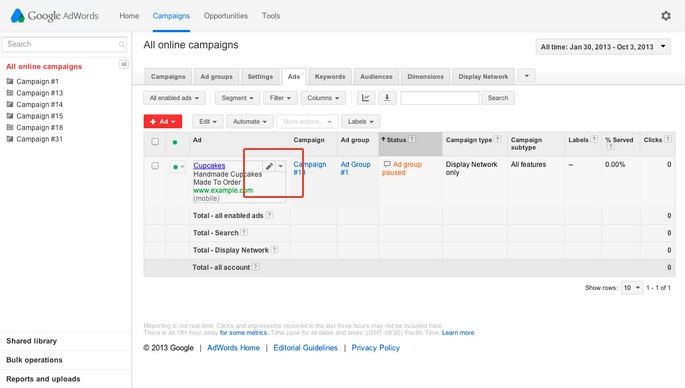Open the All enabled ads filter
The width and height of the screenshot is (685, 388).
[174, 98]
